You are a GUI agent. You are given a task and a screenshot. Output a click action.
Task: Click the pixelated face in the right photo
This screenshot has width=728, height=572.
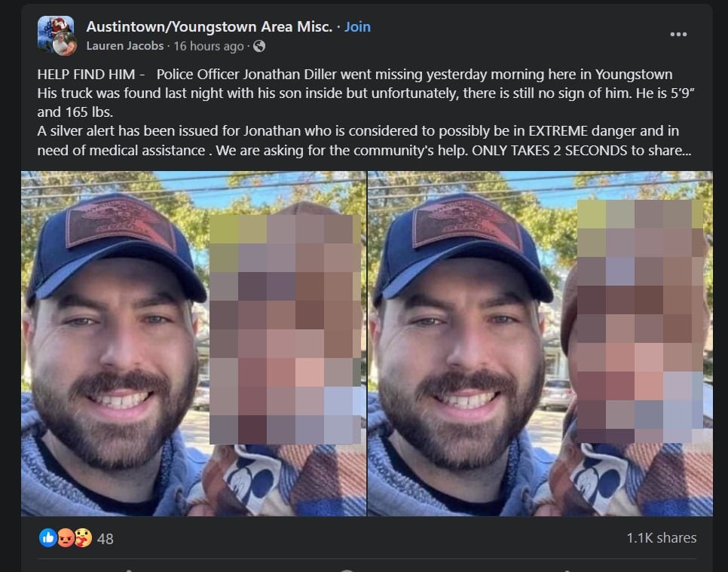click(x=641, y=321)
